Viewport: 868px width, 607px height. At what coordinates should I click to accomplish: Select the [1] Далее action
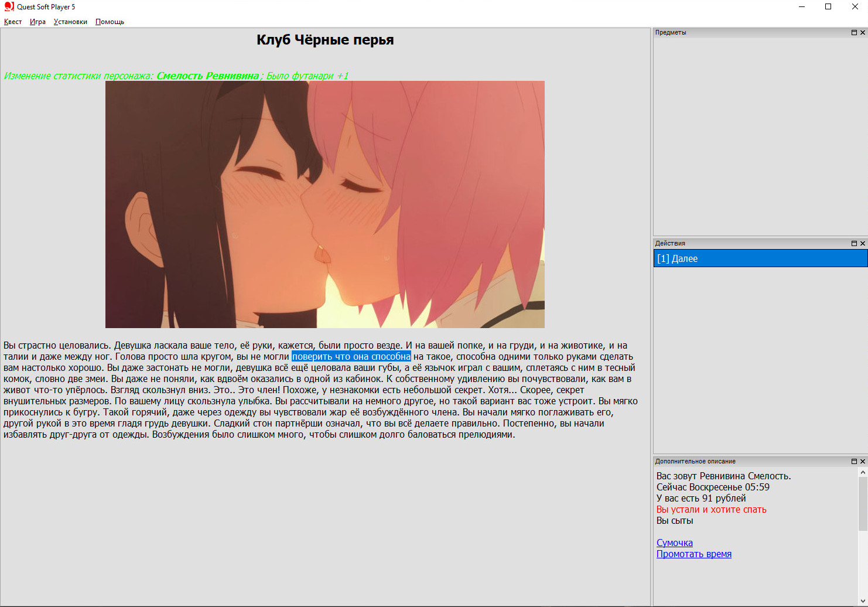(x=760, y=258)
